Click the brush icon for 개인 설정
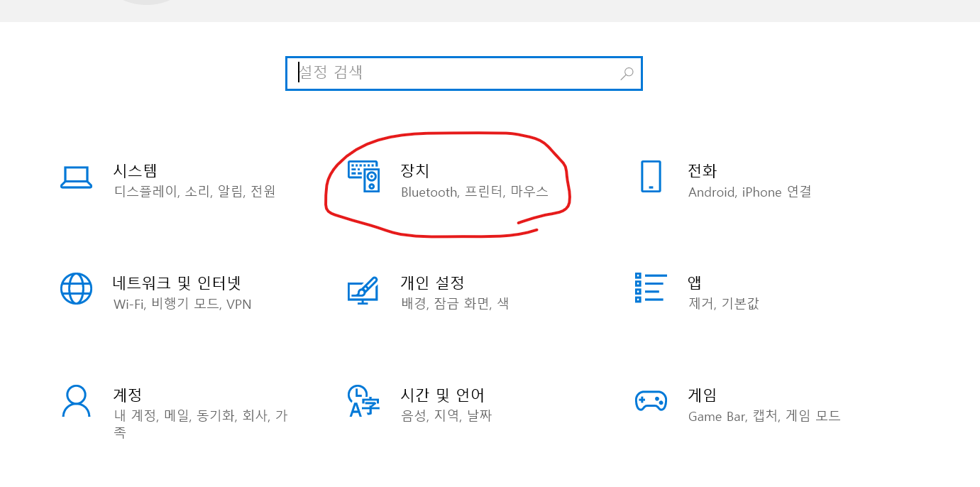 point(363,288)
